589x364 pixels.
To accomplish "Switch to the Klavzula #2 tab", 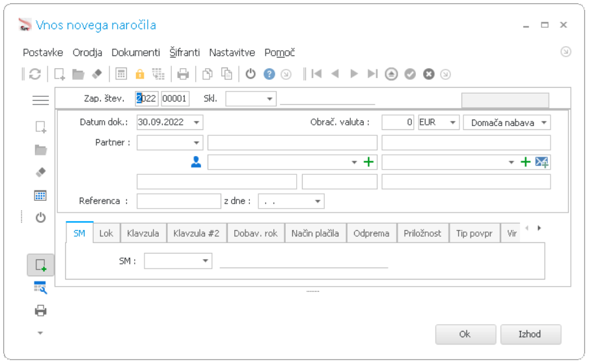I will [x=196, y=233].
